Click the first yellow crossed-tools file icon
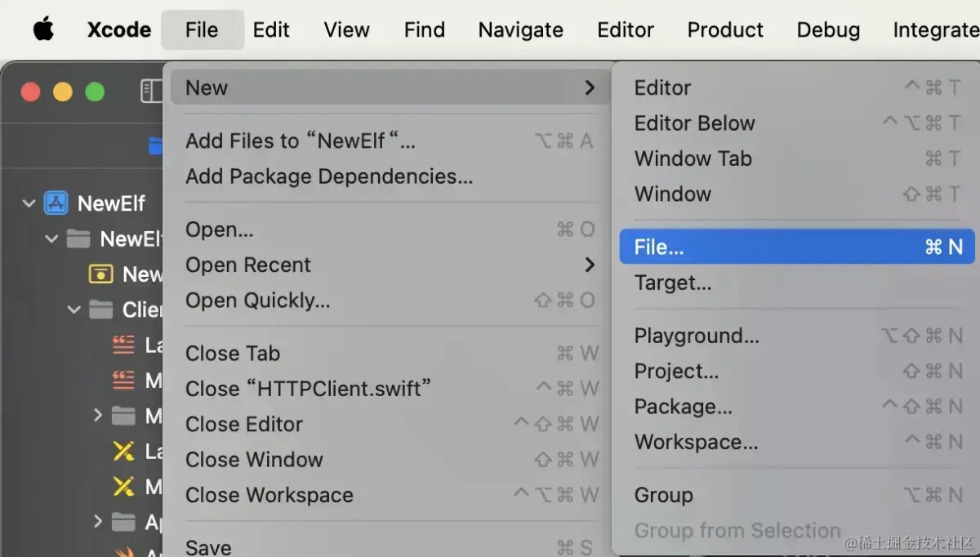 123,452
